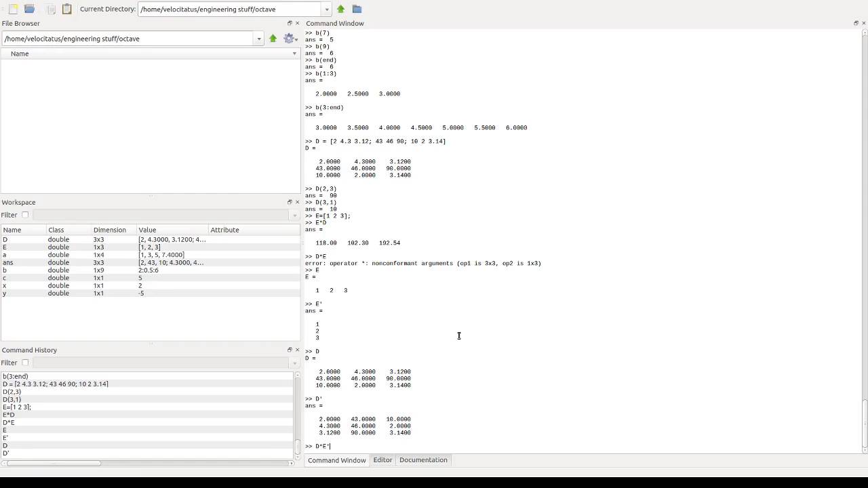The height and width of the screenshot is (488, 868).
Task: Select the Command Window tab
Action: click(337, 460)
